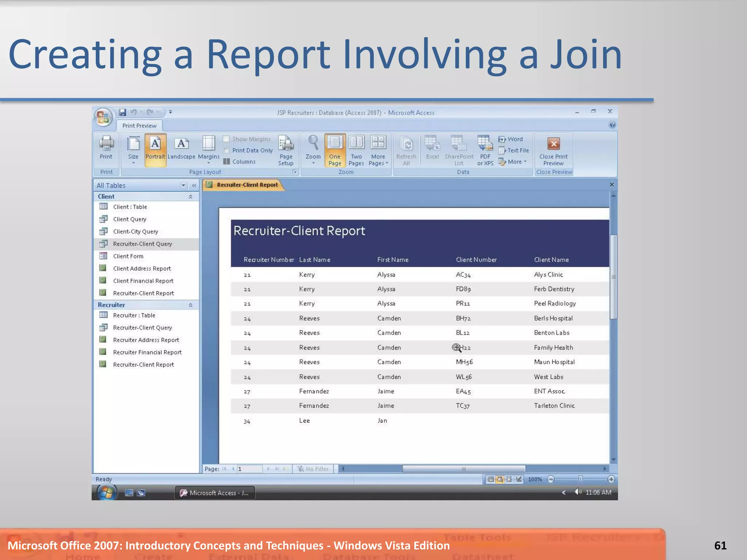
Task: Click the page number input field
Action: click(x=249, y=469)
